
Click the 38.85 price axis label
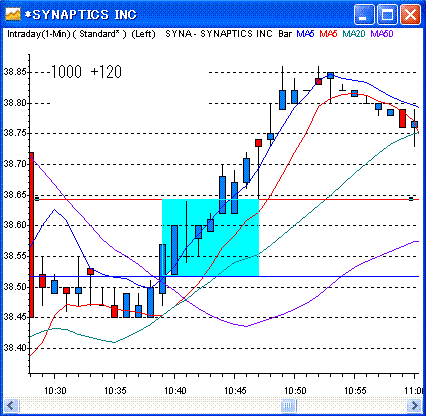pyautogui.click(x=15, y=72)
